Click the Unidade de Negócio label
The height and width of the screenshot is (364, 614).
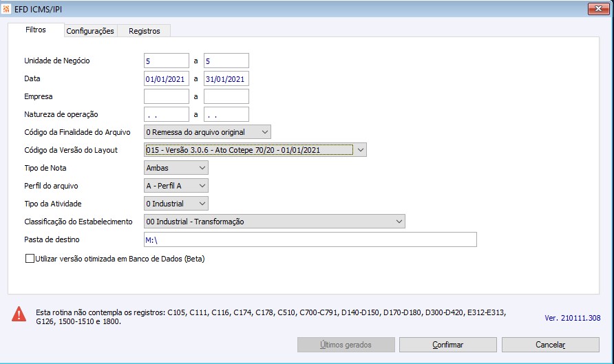pyautogui.click(x=57, y=61)
